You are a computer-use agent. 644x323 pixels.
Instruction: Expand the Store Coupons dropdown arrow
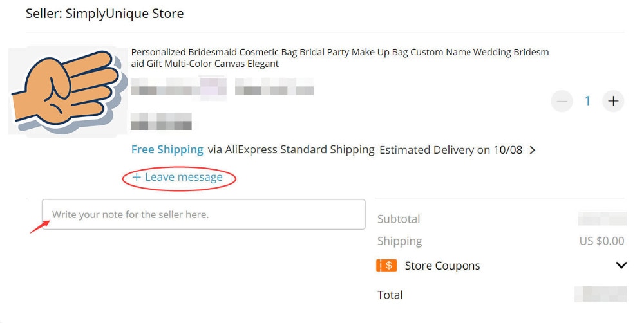pos(621,265)
